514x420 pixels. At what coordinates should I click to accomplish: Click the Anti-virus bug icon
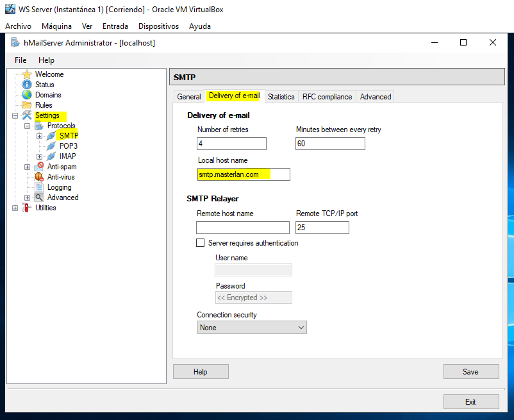39,177
